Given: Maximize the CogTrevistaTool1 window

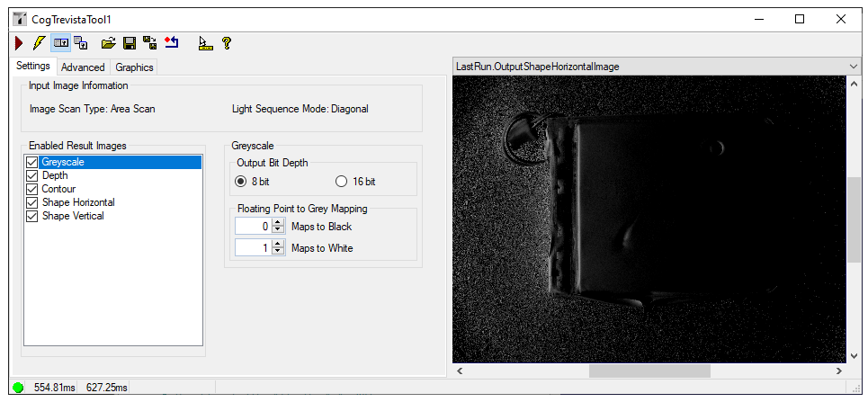Looking at the screenshot, I should tap(800, 20).
